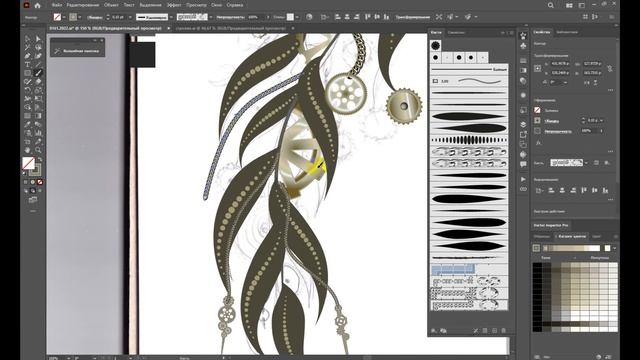640x360 pixels.
Task: Select the Lasso tool
Action: [38, 48]
